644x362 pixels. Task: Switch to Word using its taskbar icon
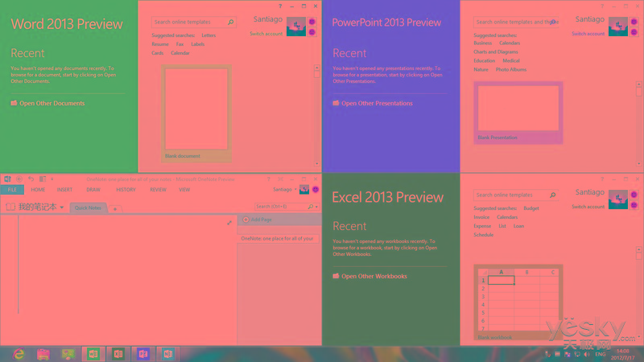93,354
